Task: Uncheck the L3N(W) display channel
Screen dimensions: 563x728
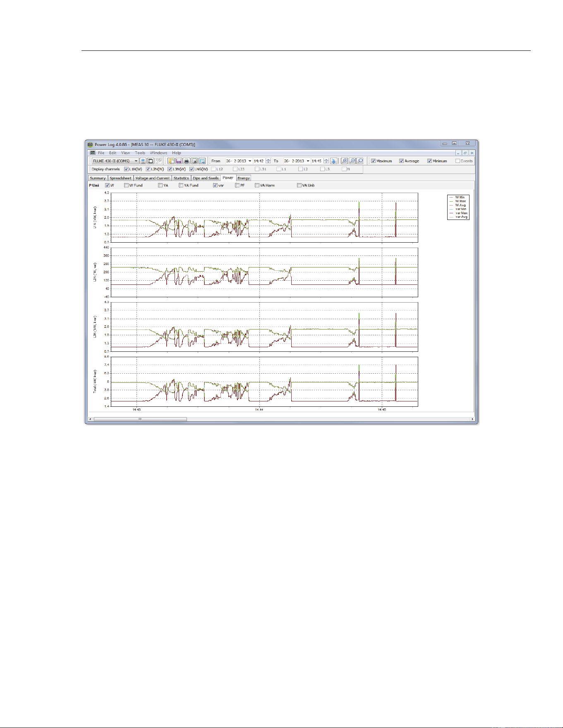Action: [x=170, y=169]
